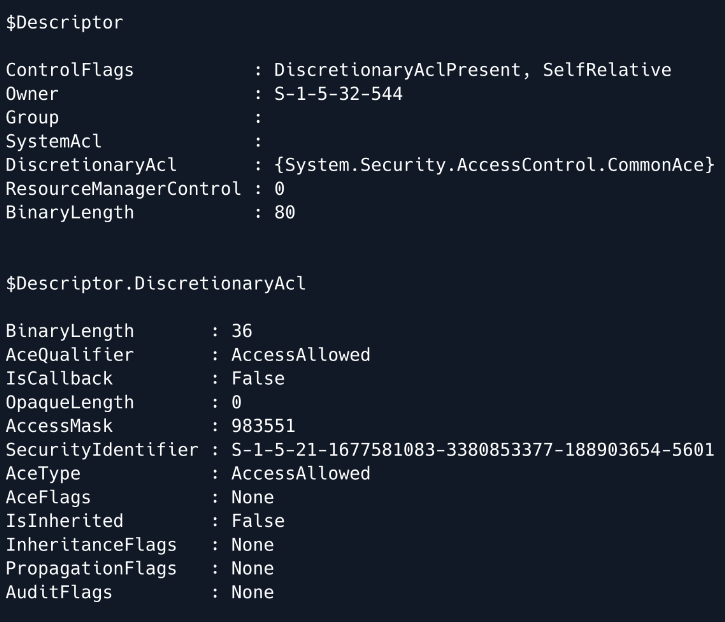This screenshot has height=622, width=725.
Task: Click the ControlFlags value DiscretionaryAclPresent, SelfRelative
Action: 472,70
